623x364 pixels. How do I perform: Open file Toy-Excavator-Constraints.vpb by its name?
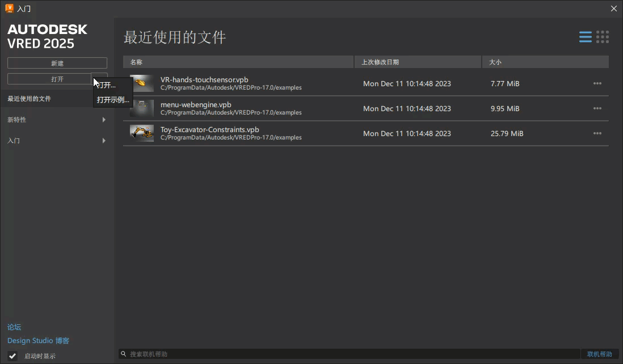click(210, 130)
